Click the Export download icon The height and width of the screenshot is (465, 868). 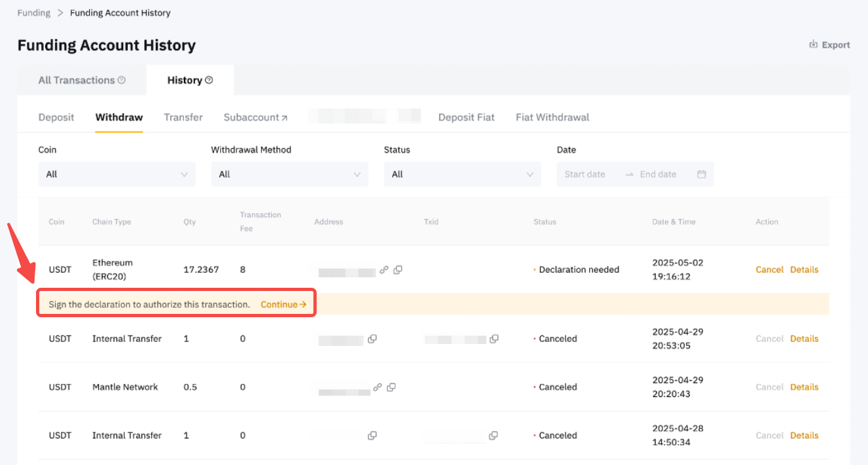click(814, 44)
